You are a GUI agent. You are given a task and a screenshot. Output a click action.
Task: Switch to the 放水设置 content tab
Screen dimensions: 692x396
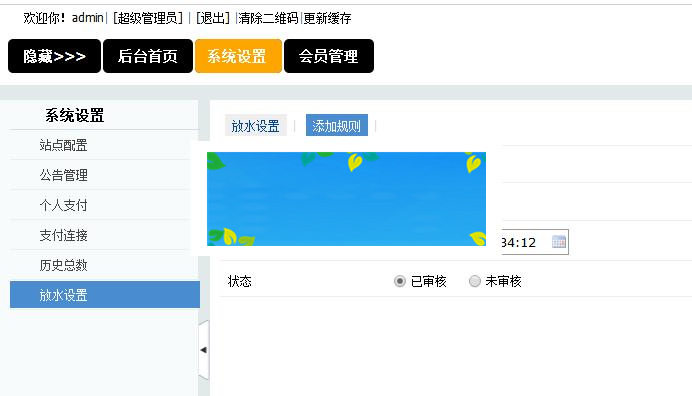[256, 126]
